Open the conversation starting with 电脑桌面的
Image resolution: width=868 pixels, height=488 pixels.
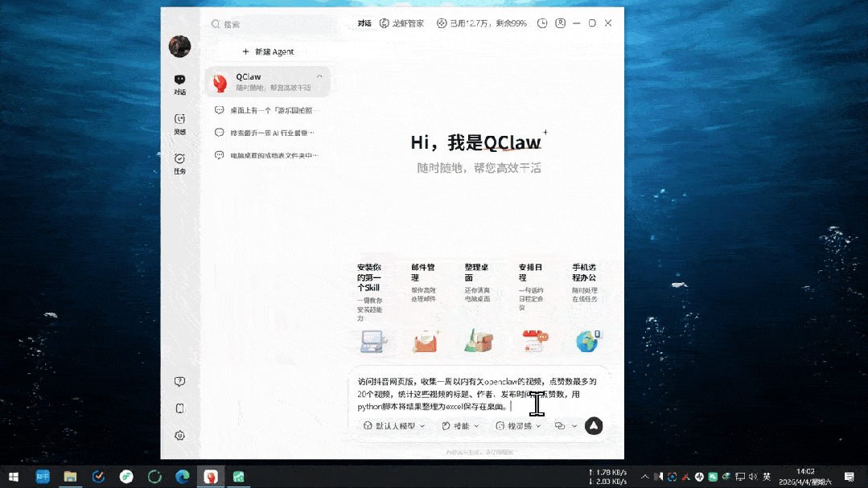point(268,155)
